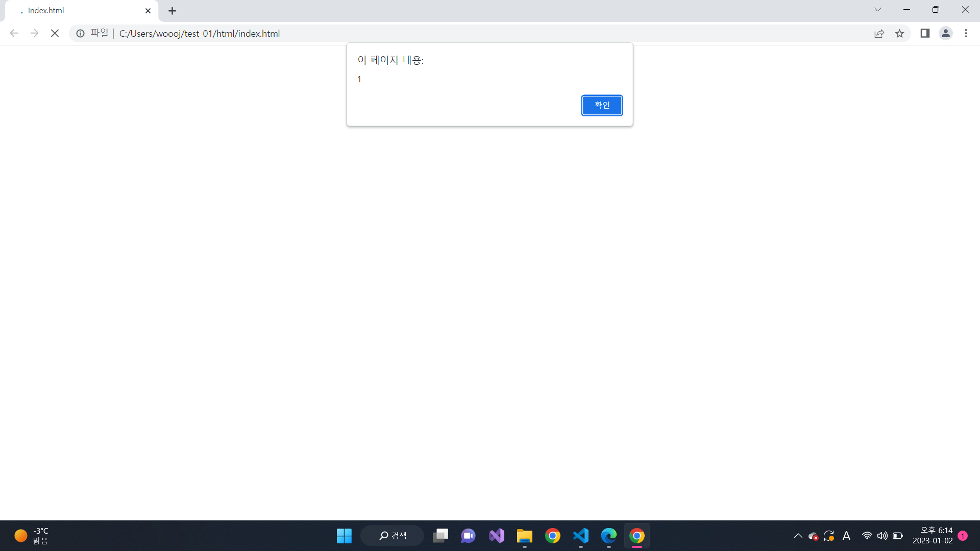Open File Explorer from taskbar
The height and width of the screenshot is (551, 980).
tap(524, 536)
